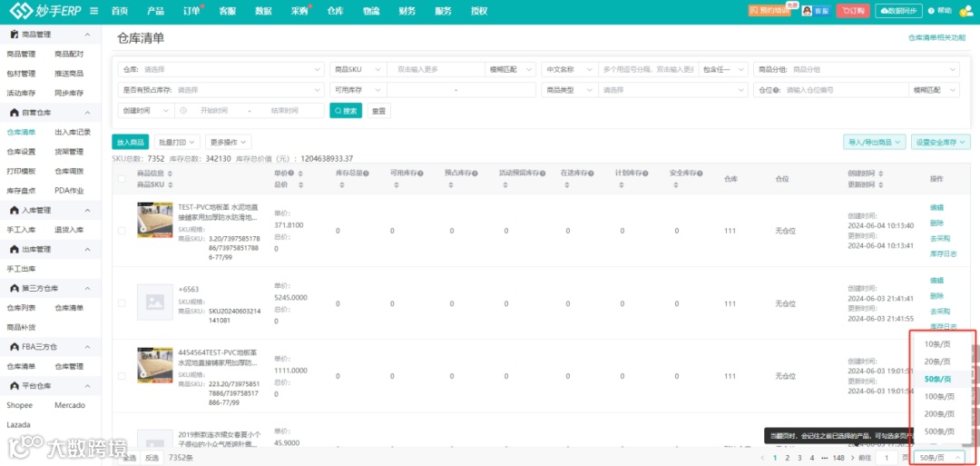Viewport: 980px width, 466px height.
Task: Sort by 创建时间 column arrows
Action: 879,173
